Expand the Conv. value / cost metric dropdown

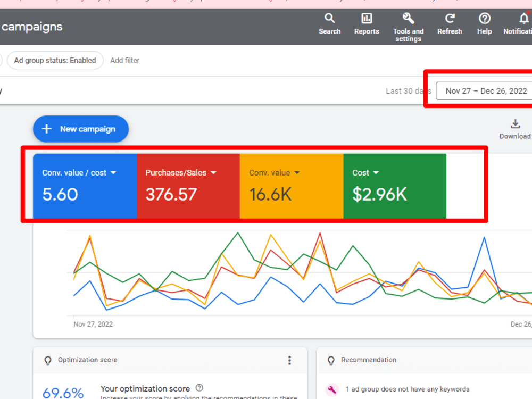coord(113,173)
